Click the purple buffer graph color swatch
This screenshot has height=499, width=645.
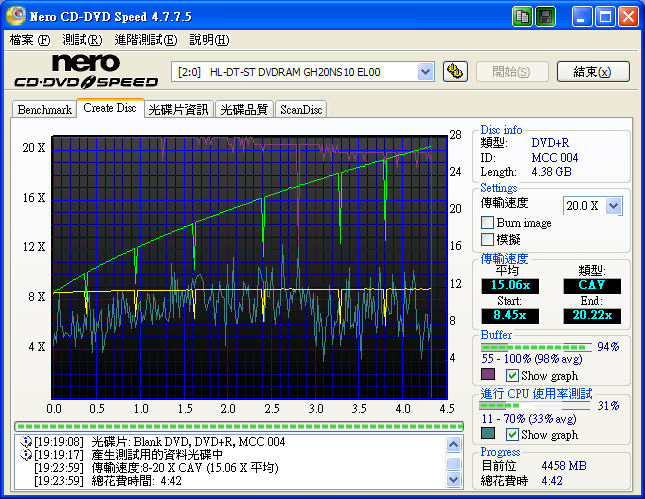pos(488,375)
